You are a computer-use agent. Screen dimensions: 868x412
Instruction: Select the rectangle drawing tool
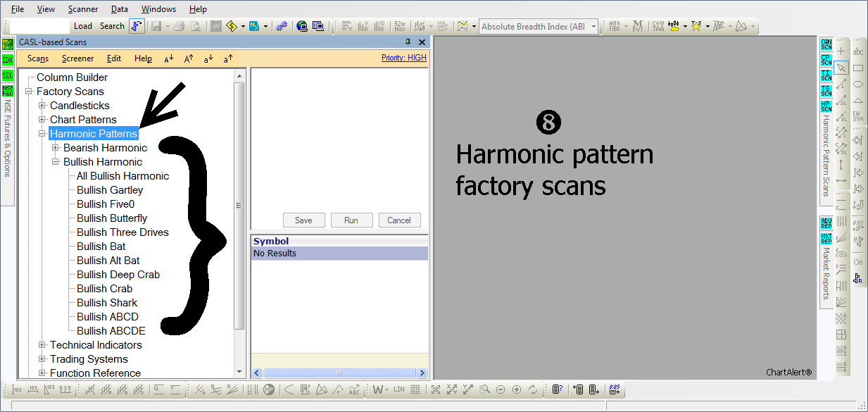pyautogui.click(x=858, y=68)
